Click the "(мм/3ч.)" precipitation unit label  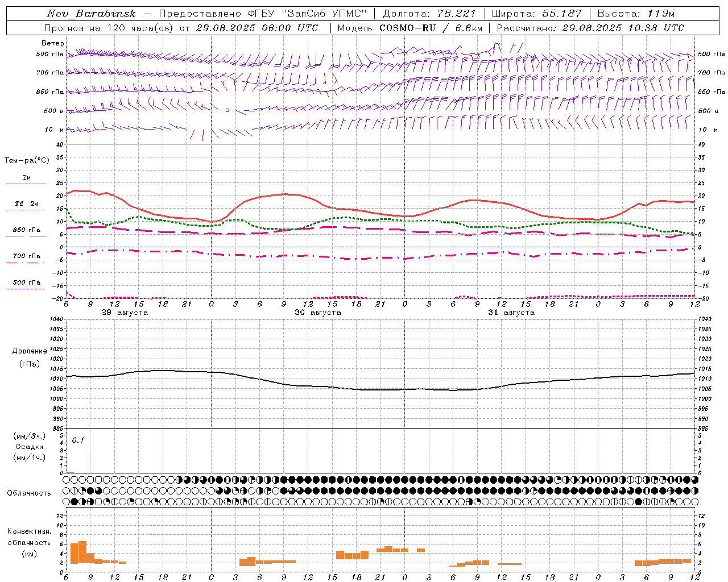click(30, 436)
